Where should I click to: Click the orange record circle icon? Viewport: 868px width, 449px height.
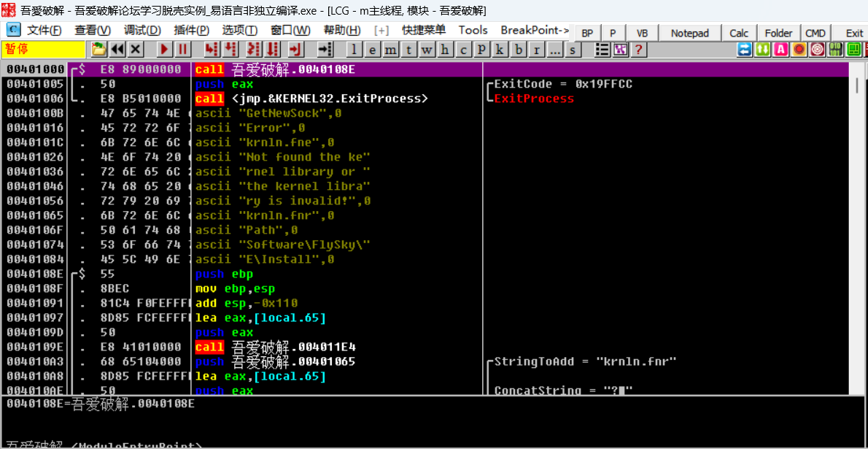[799, 50]
